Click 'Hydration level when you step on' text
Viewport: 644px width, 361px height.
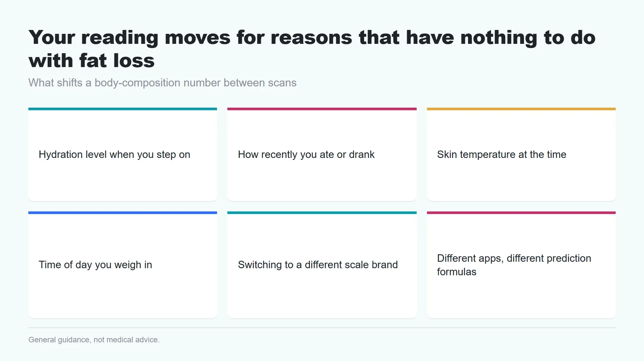coord(114,155)
